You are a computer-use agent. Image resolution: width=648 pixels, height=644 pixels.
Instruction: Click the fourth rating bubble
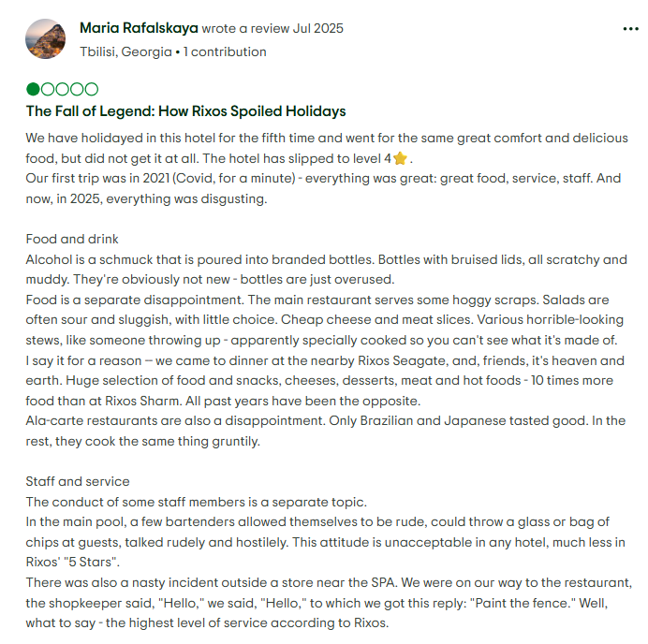tap(77, 90)
